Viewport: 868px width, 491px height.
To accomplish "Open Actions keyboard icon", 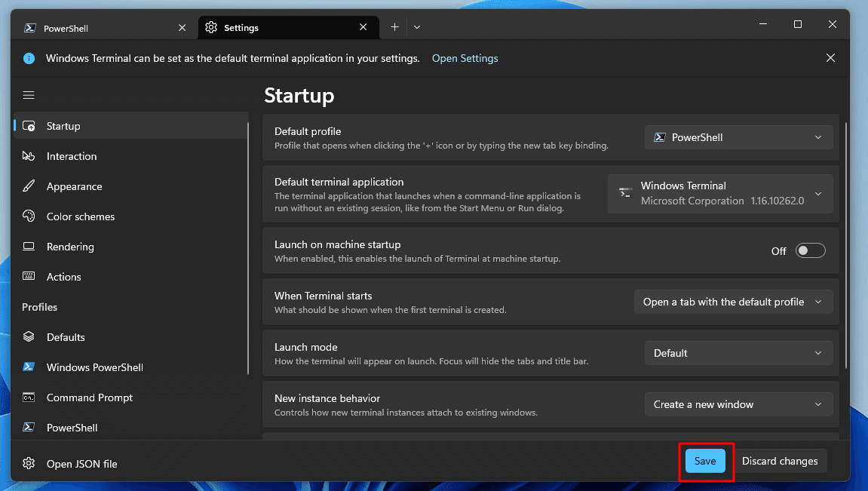I will tap(29, 276).
